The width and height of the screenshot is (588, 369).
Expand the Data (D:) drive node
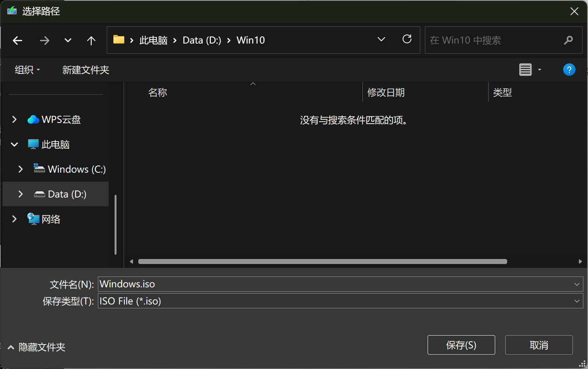click(x=21, y=194)
